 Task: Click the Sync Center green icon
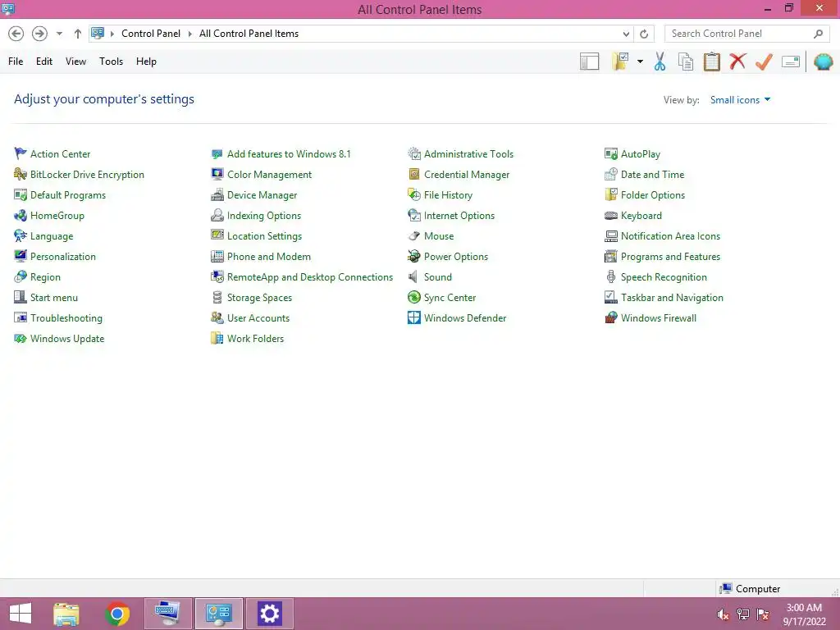point(414,297)
